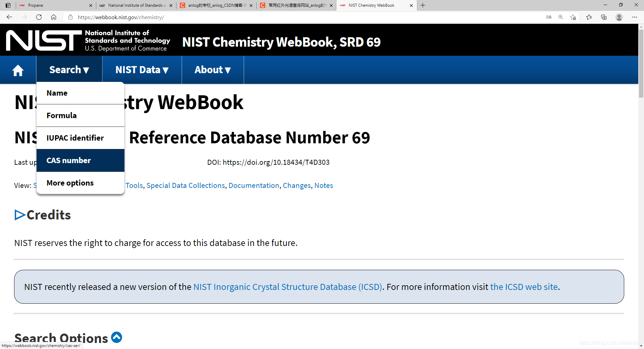Click the scrollbar down arrow
644x349 pixels.
(x=641, y=346)
